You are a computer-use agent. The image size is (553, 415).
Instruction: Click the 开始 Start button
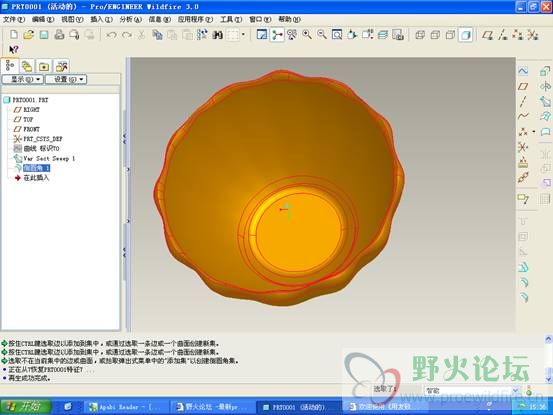pos(25,407)
